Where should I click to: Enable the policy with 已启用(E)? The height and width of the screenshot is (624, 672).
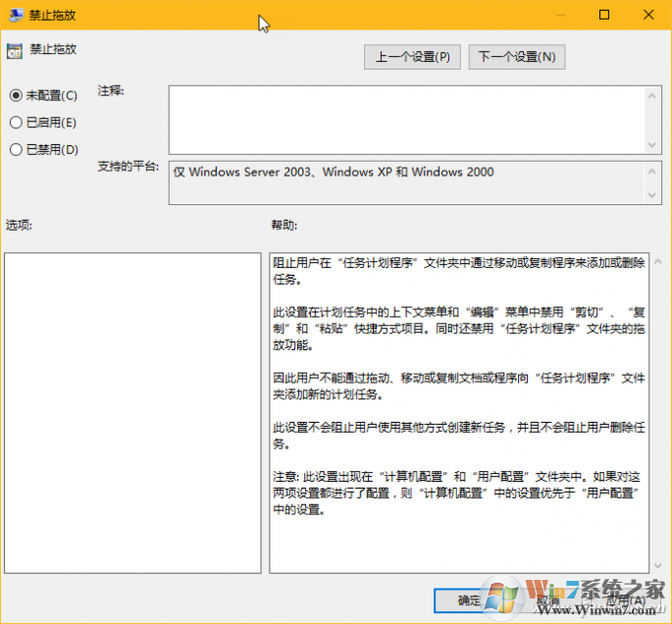point(16,123)
